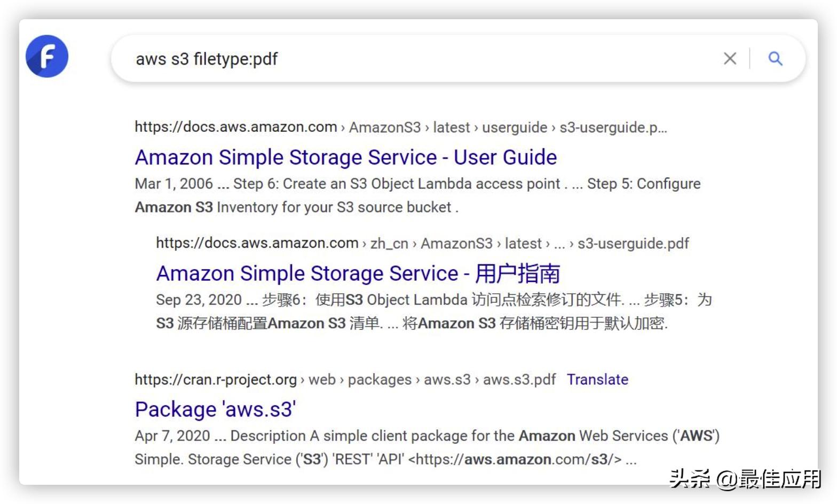Click the 's3-userguide.pdf' breadcrumb segment
Image resolution: width=837 pixels, height=504 pixels.
click(x=633, y=243)
